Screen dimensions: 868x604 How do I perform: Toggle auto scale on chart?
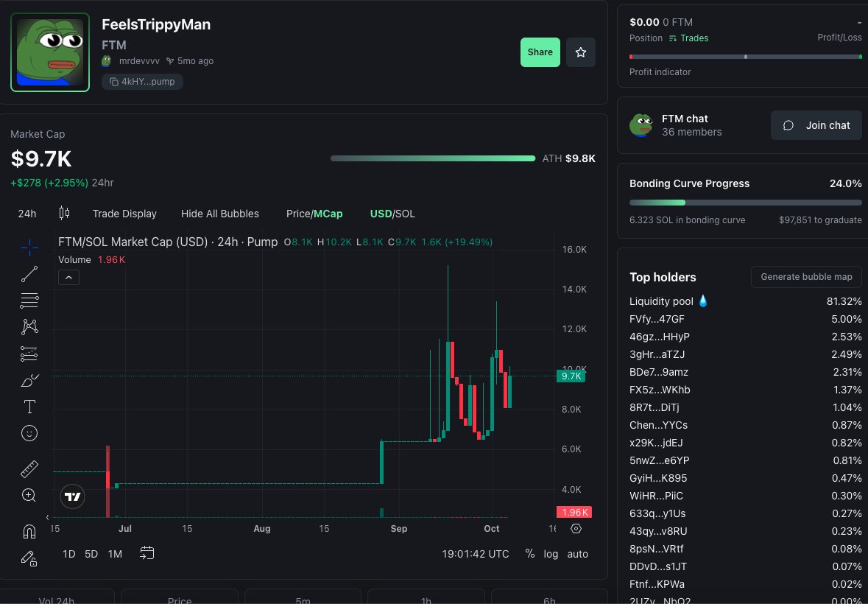[577, 554]
